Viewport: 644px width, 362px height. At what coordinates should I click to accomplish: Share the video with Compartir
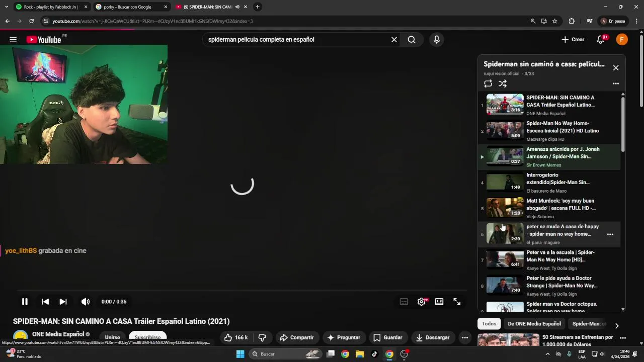click(296, 337)
